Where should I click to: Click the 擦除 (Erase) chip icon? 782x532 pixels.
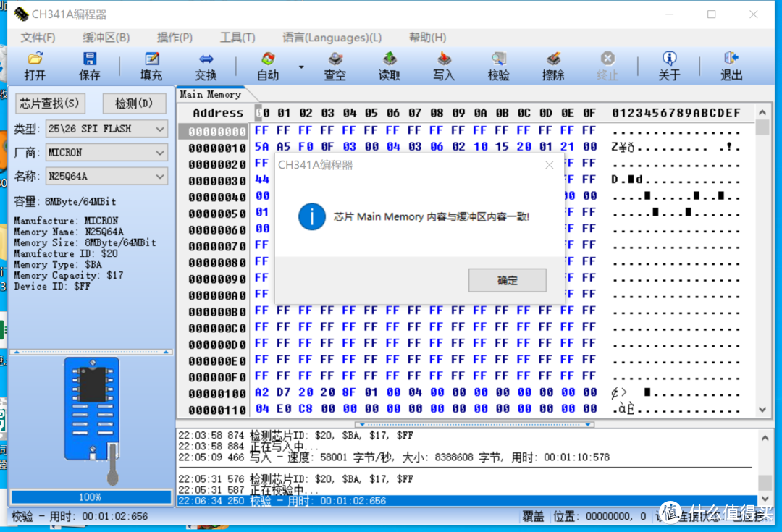click(x=552, y=65)
